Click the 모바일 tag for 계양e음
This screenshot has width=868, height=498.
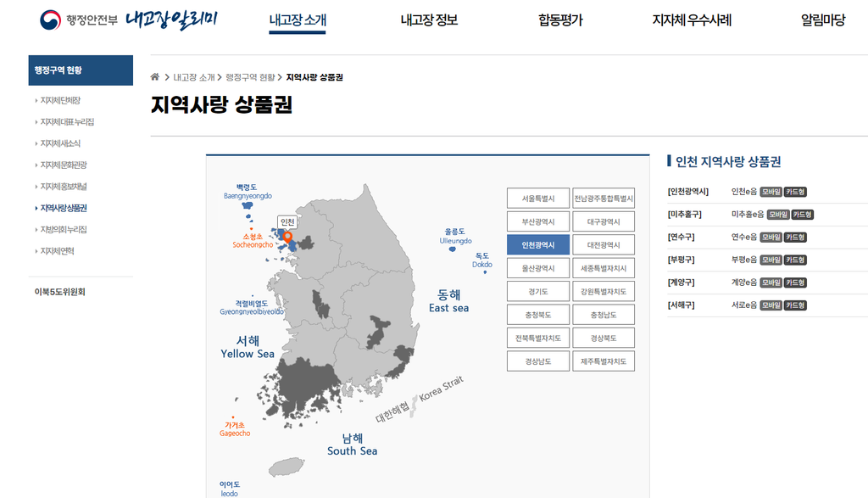(x=771, y=283)
